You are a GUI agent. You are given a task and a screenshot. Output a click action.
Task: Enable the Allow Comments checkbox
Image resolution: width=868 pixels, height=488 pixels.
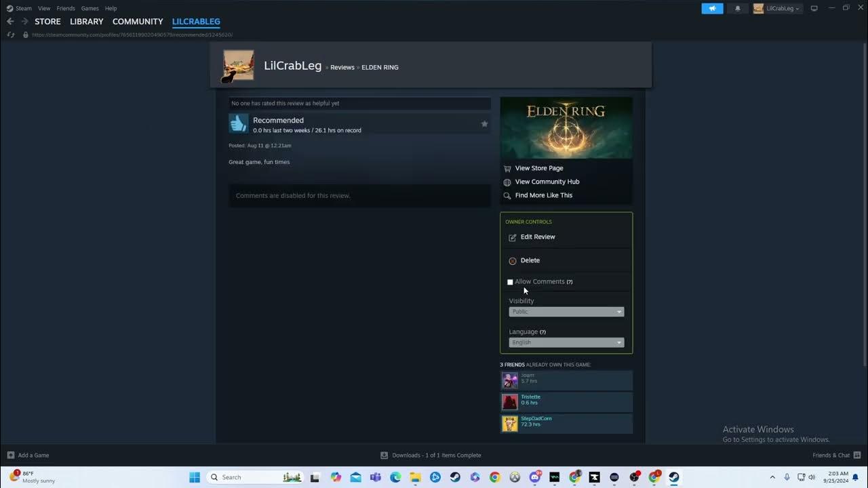[x=510, y=282]
